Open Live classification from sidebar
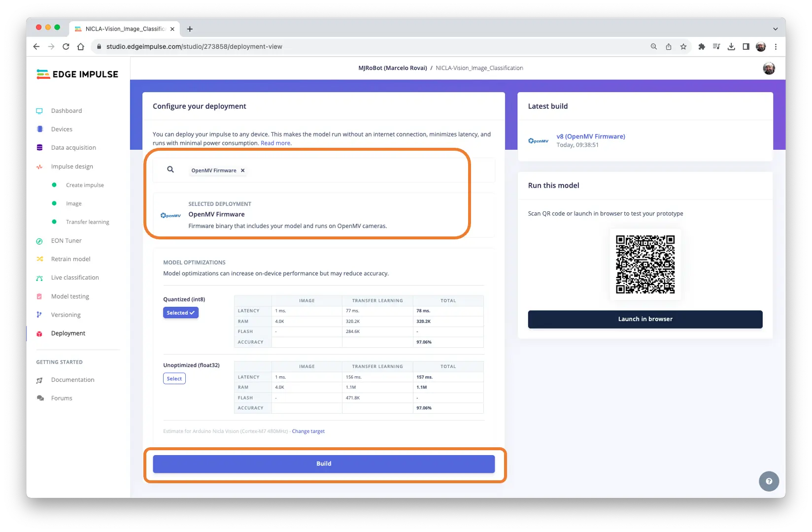Screen dimensions: 812x532 [x=74, y=278]
